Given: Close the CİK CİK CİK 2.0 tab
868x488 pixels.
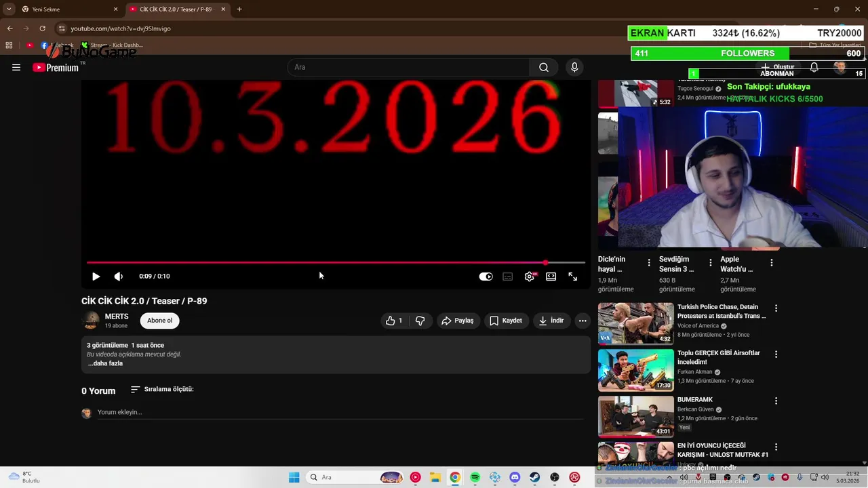Looking at the screenshot, I should tap(223, 9).
